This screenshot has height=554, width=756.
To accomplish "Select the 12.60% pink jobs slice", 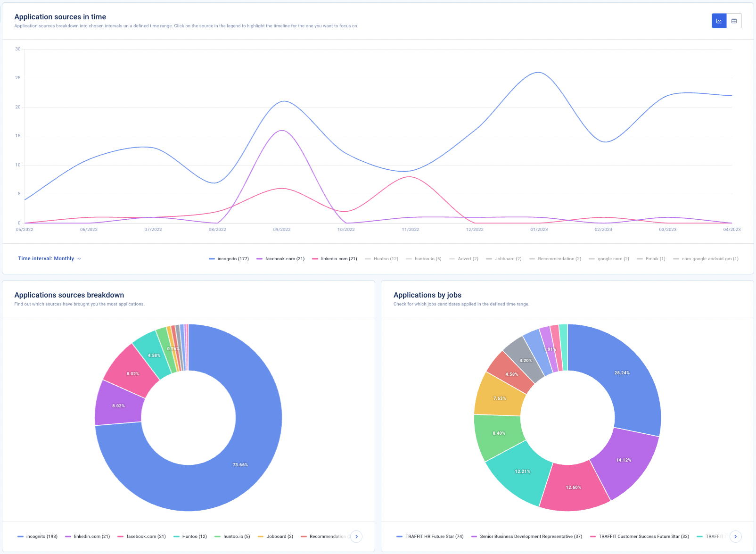I will 573,487.
